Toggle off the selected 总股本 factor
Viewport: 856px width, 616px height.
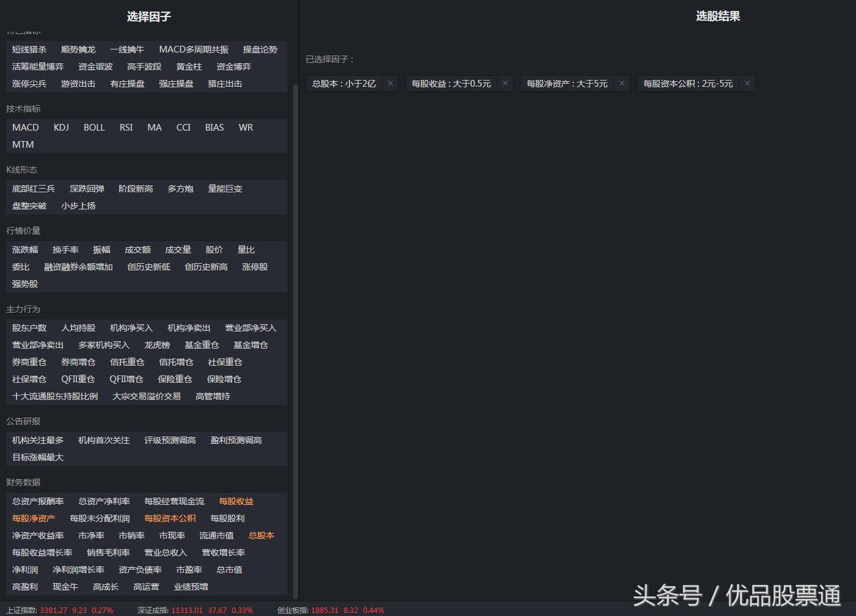pos(261,535)
